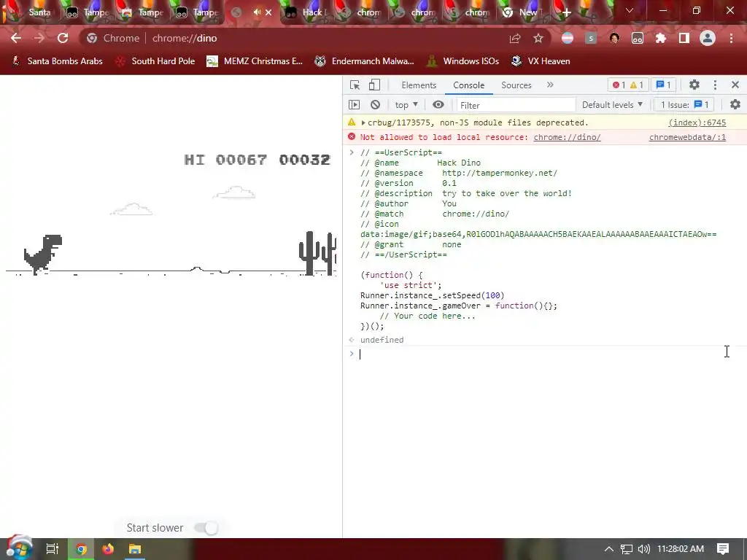Open the Default levels dropdown

(x=612, y=105)
